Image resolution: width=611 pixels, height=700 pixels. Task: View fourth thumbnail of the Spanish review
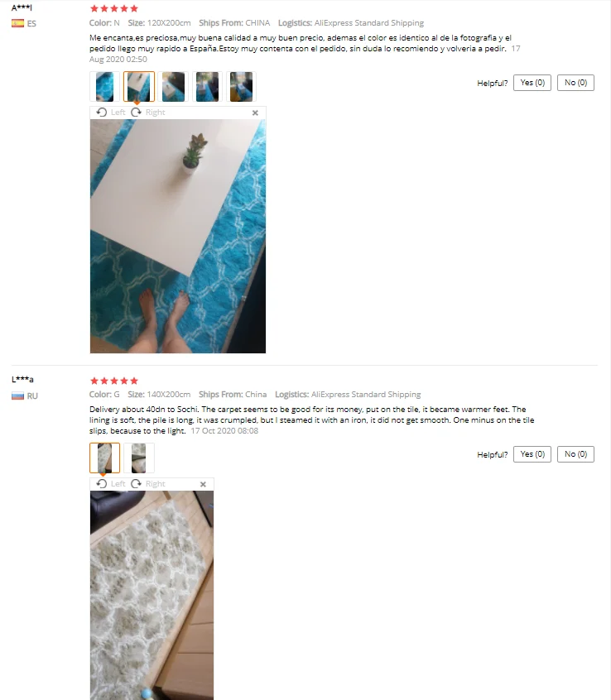coord(207,87)
